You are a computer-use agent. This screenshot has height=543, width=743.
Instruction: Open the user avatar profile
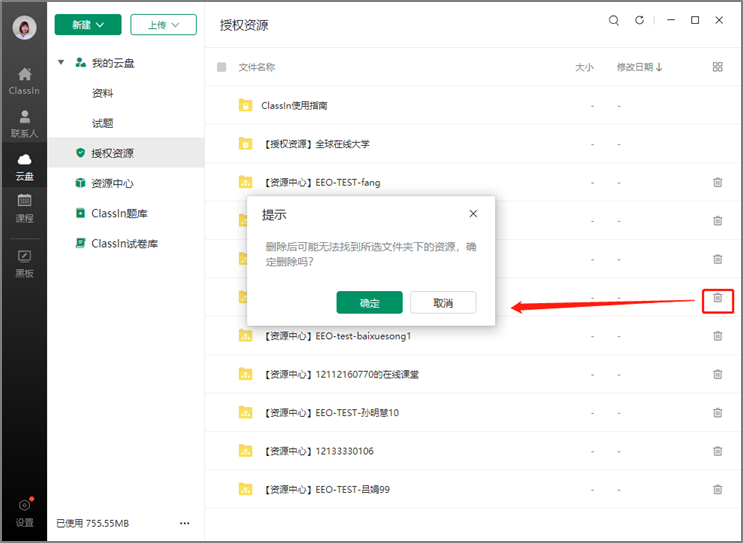click(24, 27)
